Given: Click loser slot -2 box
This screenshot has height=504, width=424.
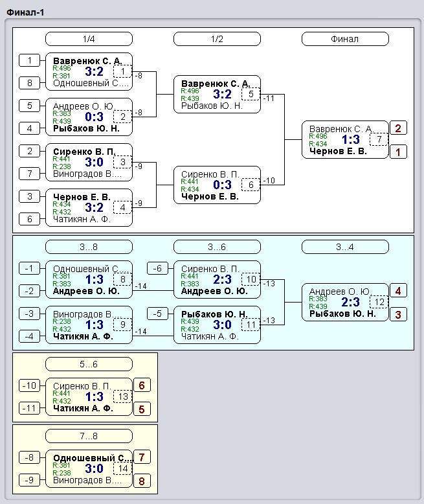Looking at the screenshot, I should coord(30,291).
